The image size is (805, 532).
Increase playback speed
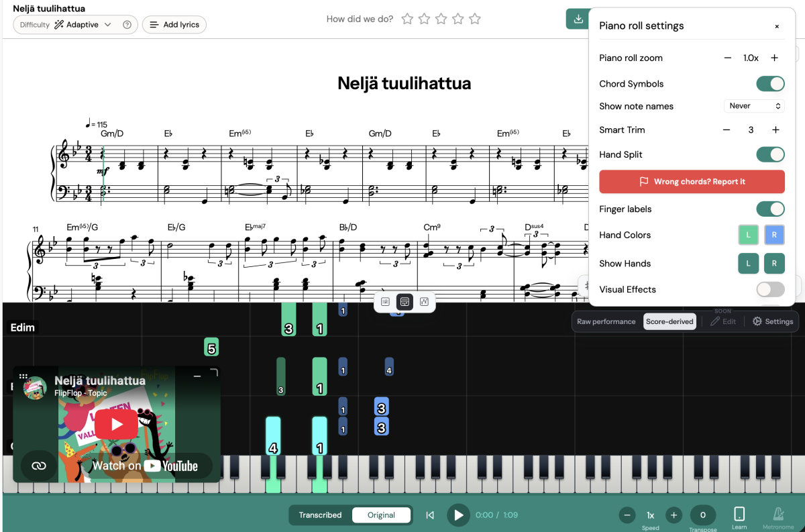point(674,515)
